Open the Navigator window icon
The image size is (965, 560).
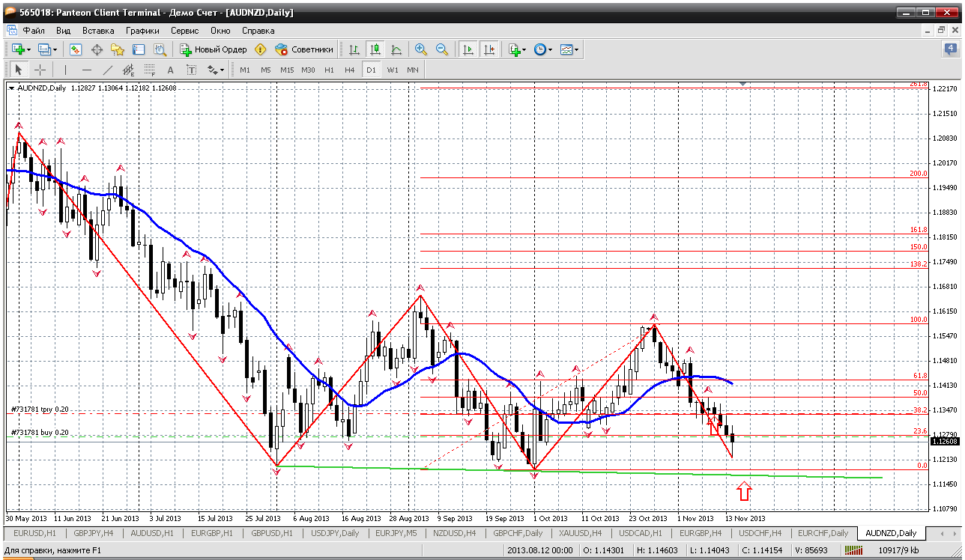pos(118,49)
